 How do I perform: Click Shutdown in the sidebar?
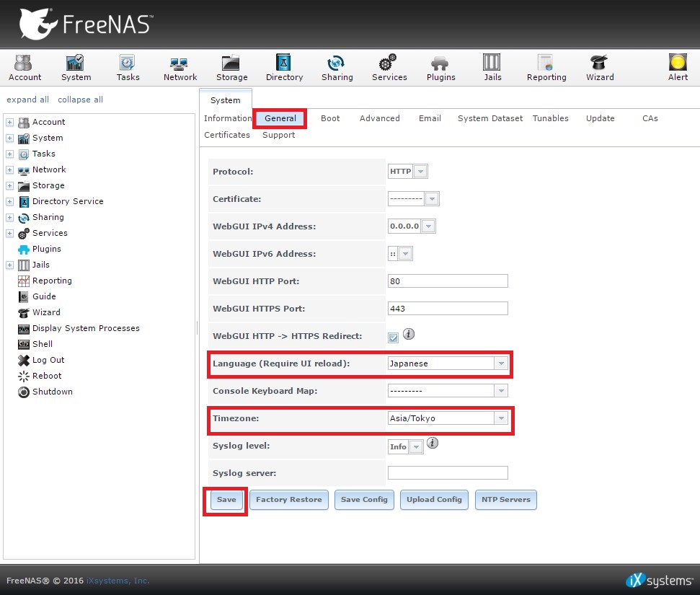52,392
